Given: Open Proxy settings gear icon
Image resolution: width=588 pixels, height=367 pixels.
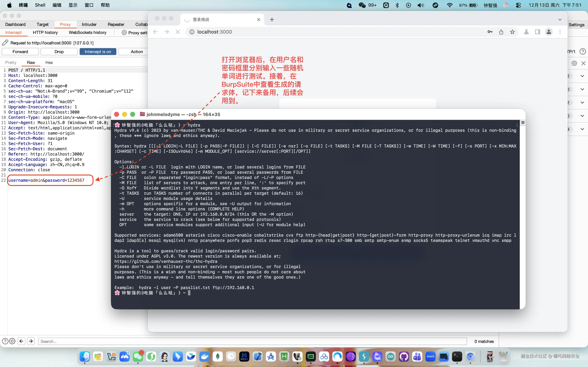Looking at the screenshot, I should click(124, 33).
